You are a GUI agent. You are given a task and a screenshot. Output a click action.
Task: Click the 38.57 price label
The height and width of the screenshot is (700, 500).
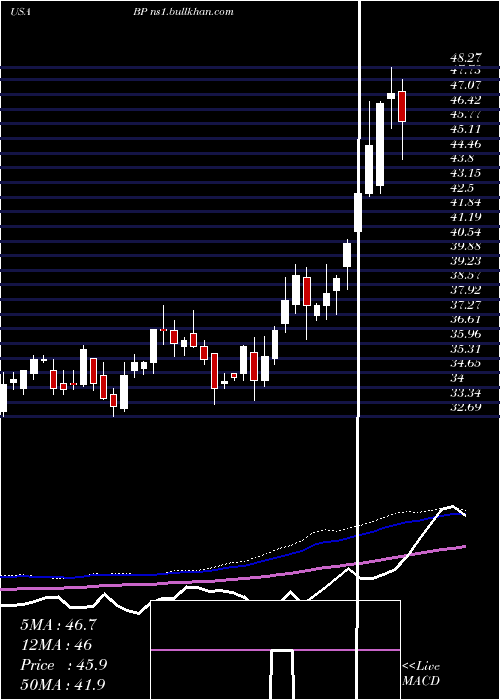[x=466, y=275]
